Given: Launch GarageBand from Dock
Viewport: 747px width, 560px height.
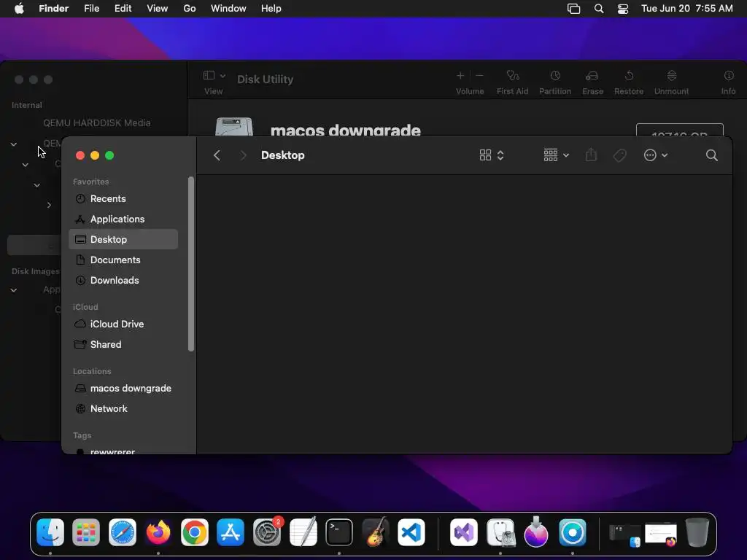Looking at the screenshot, I should pyautogui.click(x=376, y=532).
